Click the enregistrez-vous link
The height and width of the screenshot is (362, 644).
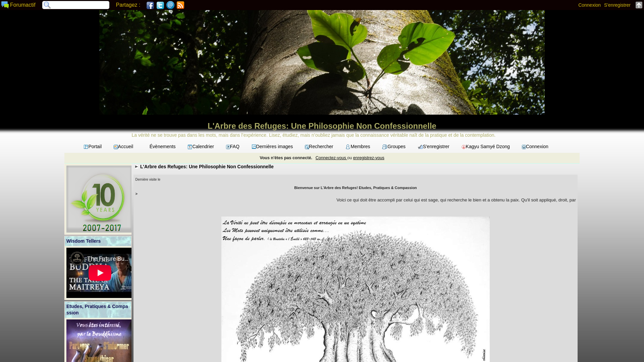pyautogui.click(x=368, y=158)
